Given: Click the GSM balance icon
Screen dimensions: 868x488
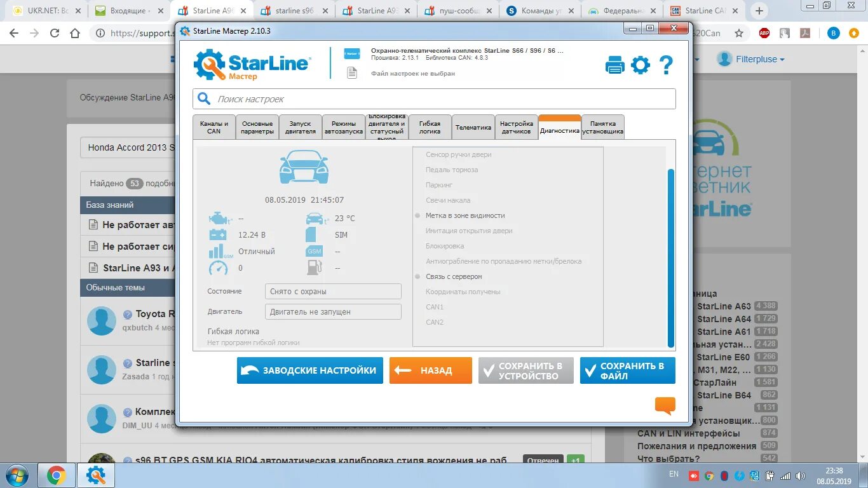Looking at the screenshot, I should click(315, 251).
